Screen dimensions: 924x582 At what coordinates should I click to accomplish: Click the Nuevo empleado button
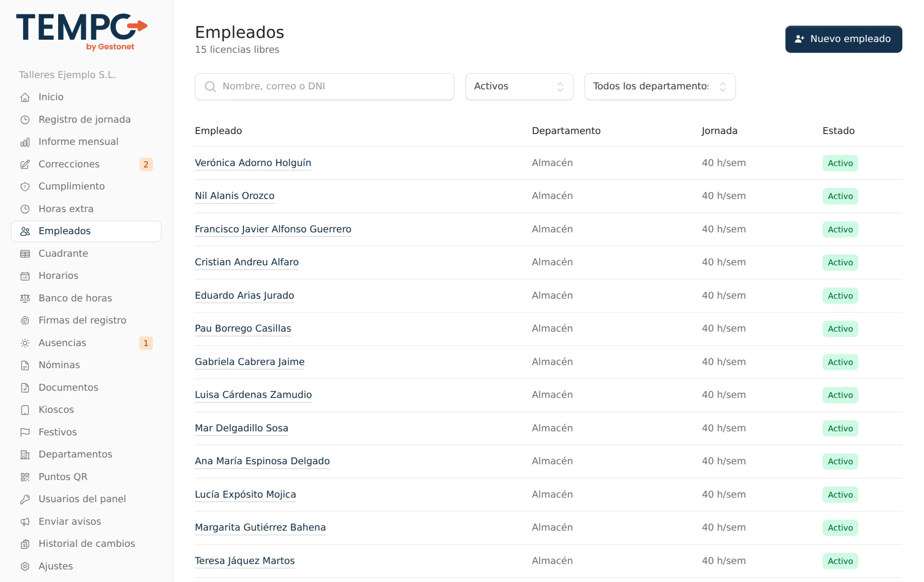843,39
